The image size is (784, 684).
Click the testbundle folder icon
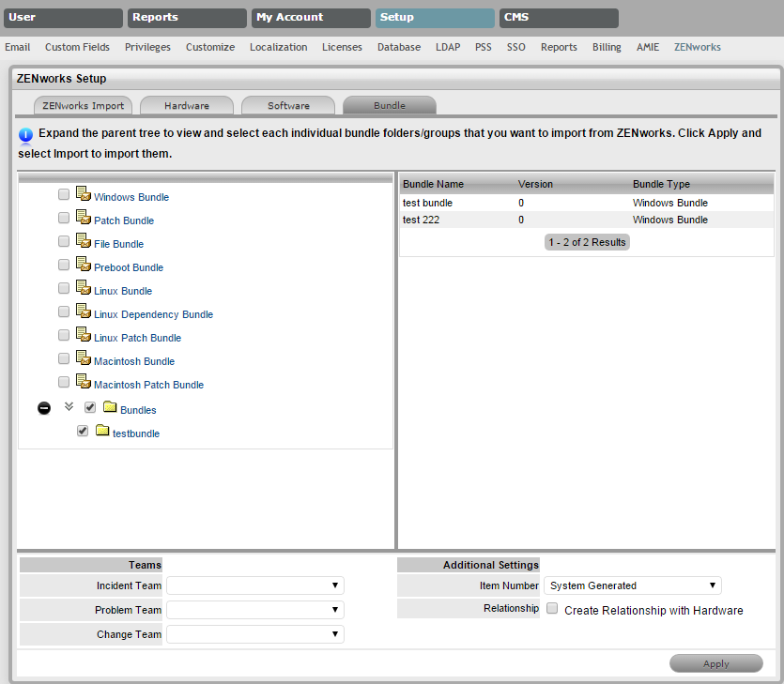coord(102,432)
